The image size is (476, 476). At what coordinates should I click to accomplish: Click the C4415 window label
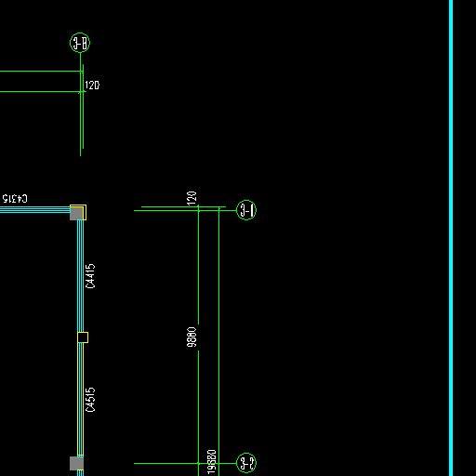coord(90,276)
